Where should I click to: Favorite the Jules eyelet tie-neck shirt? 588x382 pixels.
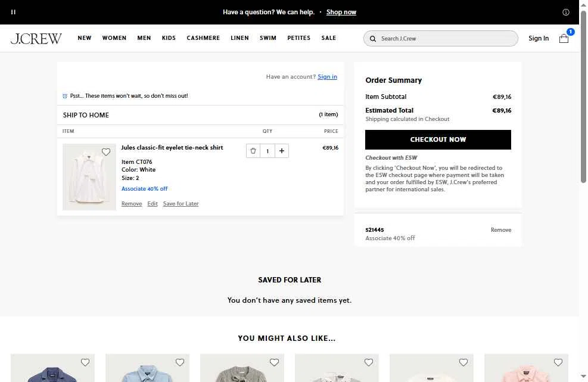click(x=106, y=152)
